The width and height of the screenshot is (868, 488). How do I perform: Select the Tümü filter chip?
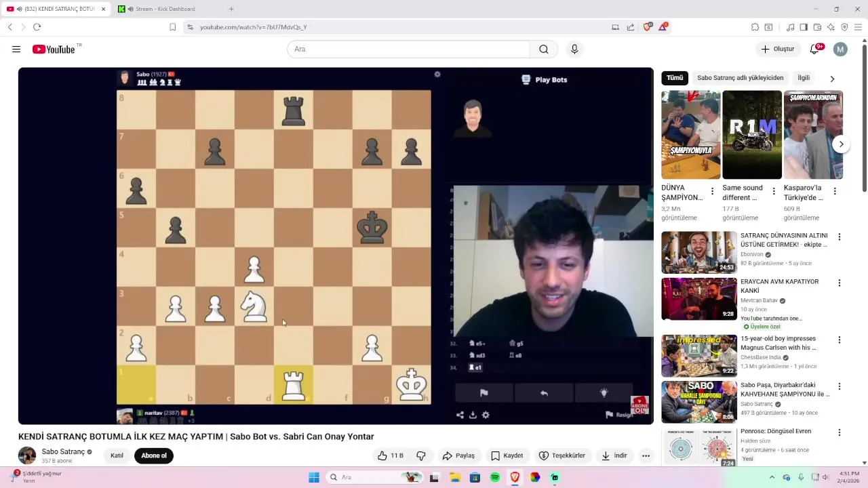click(675, 78)
